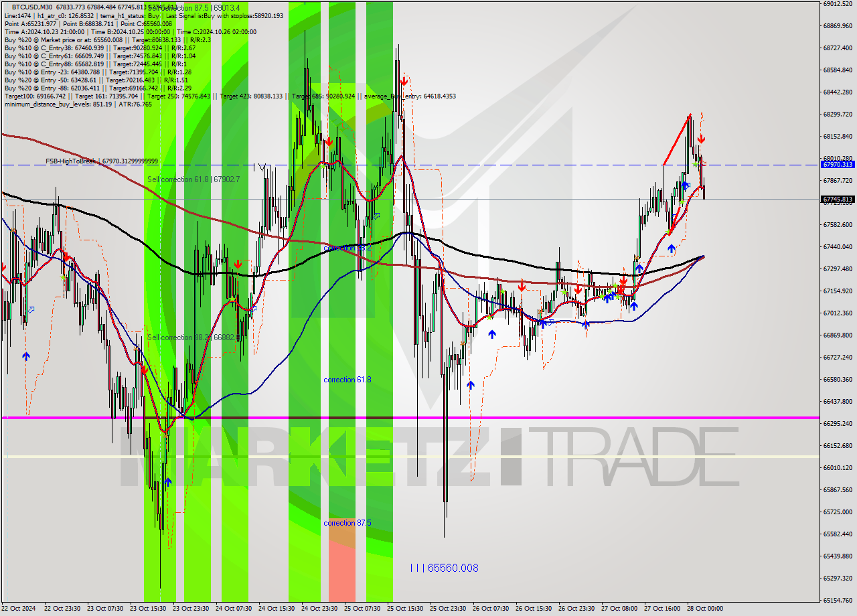
Task: Click the 'Buy %10 @ C_Entry38' line
Action: tap(100, 48)
